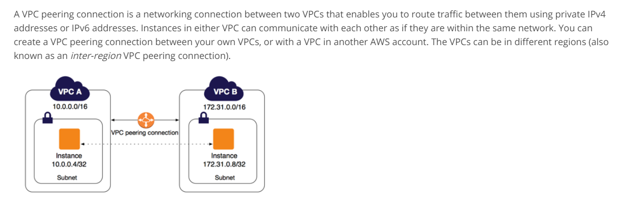
Task: Click the 172.31.0.0/16 CIDR text
Action: [x=224, y=107]
